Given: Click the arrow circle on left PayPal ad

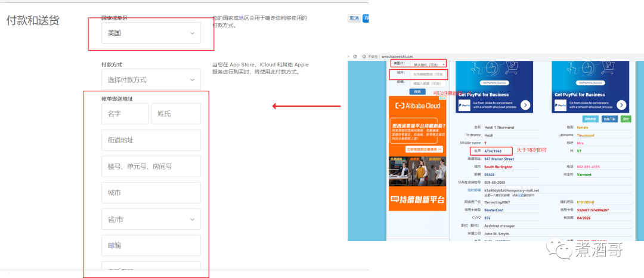Looking at the screenshot, I should tap(525, 105).
